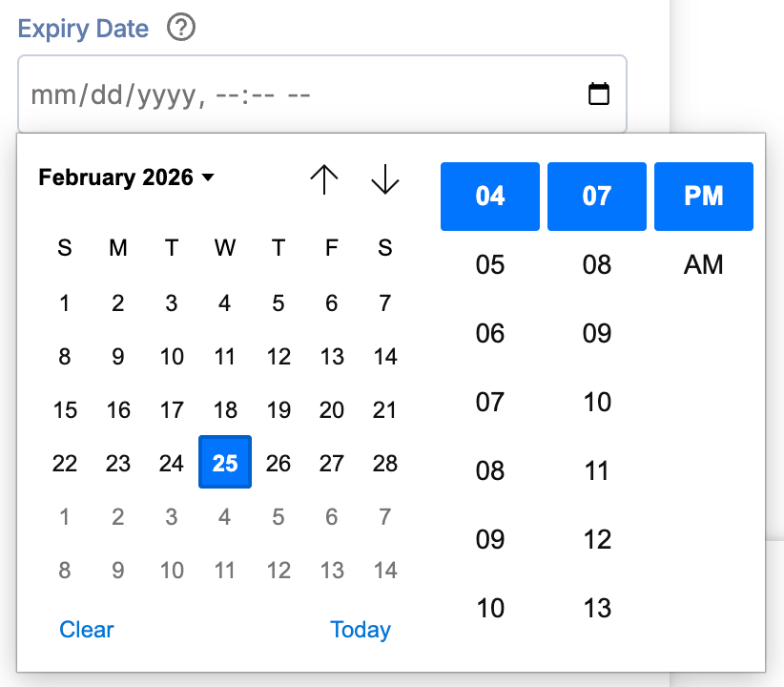Choose hour 10 in time list

coord(490,608)
